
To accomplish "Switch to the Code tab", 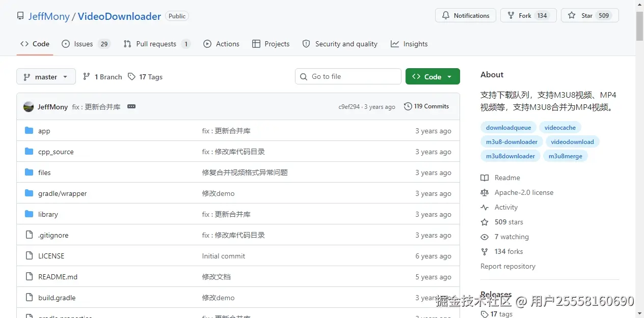I will 35,44.
